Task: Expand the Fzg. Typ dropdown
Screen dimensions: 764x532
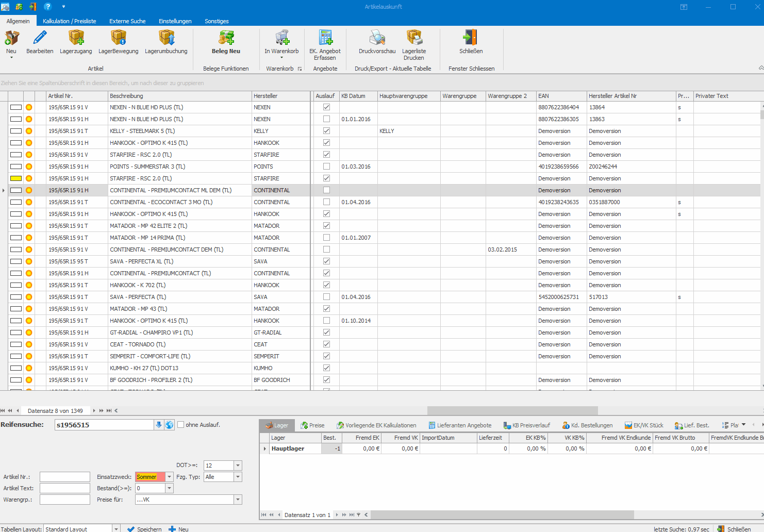Action: 238,477
